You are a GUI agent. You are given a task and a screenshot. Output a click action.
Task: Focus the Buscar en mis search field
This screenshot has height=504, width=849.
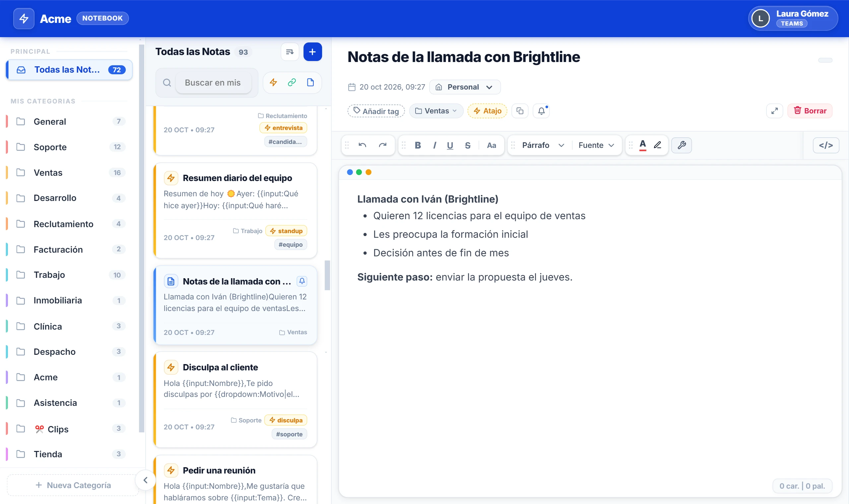pyautogui.click(x=213, y=83)
